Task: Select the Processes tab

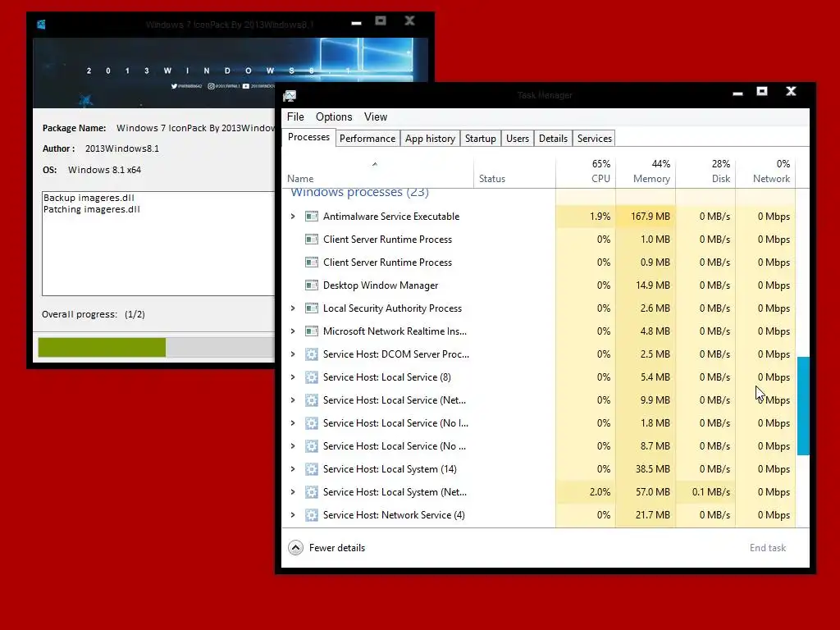Action: [308, 137]
